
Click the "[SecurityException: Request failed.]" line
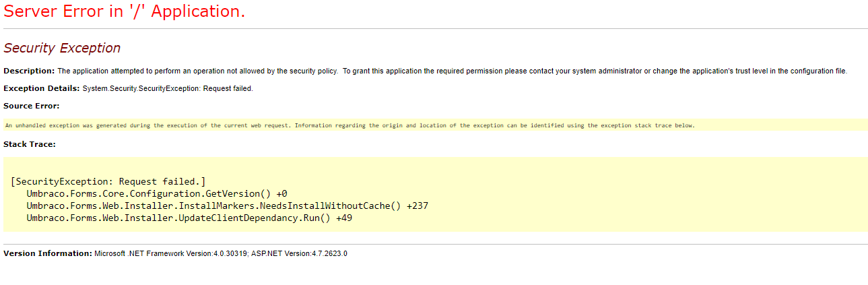pos(108,182)
